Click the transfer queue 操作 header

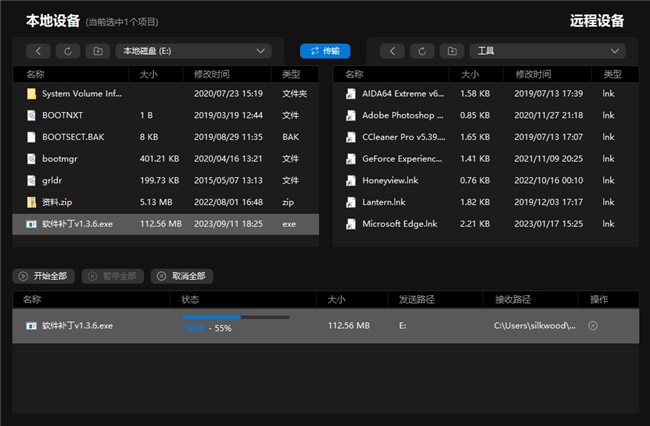599,299
